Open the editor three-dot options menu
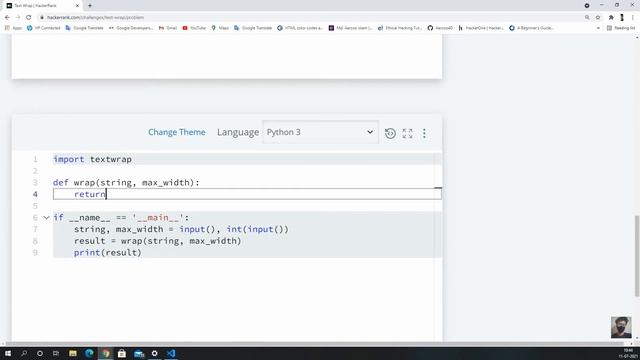The image size is (640, 360). [424, 133]
